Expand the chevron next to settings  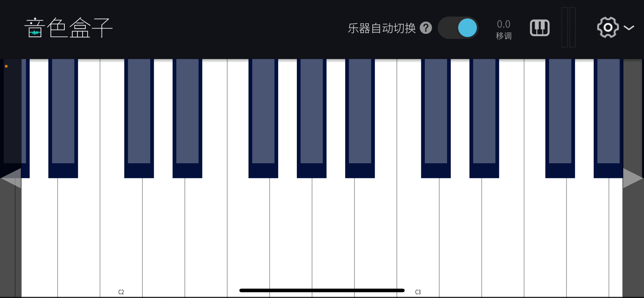click(x=629, y=28)
